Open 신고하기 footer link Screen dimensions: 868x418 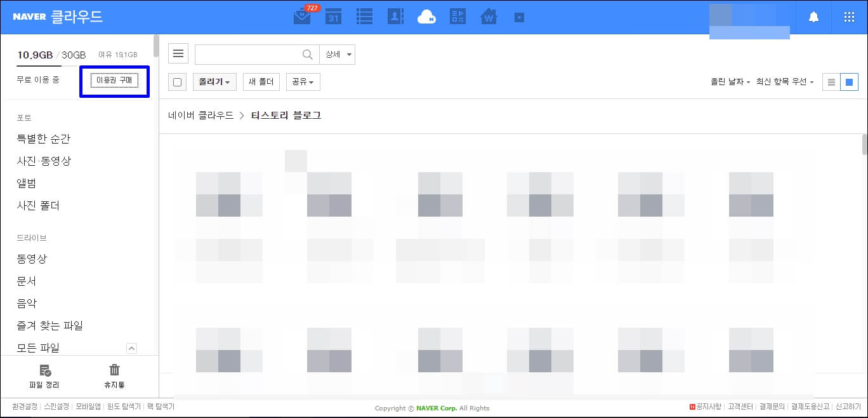[x=848, y=407]
